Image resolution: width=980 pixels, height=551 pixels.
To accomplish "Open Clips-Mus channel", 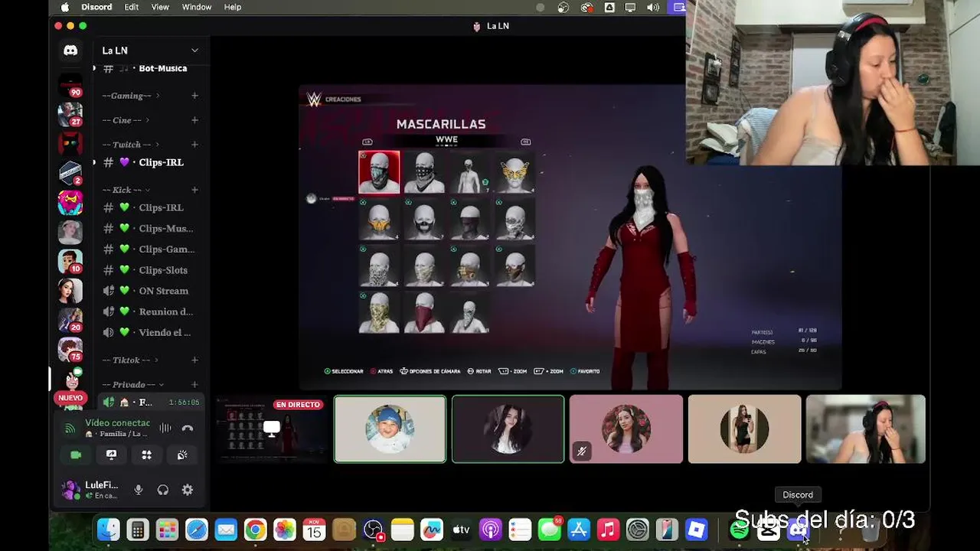I will [150, 228].
